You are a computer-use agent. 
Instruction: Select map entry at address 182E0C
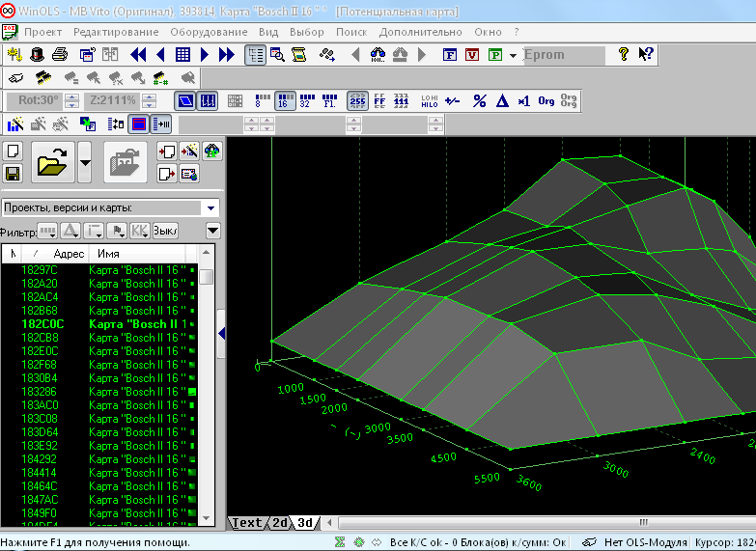(x=41, y=351)
